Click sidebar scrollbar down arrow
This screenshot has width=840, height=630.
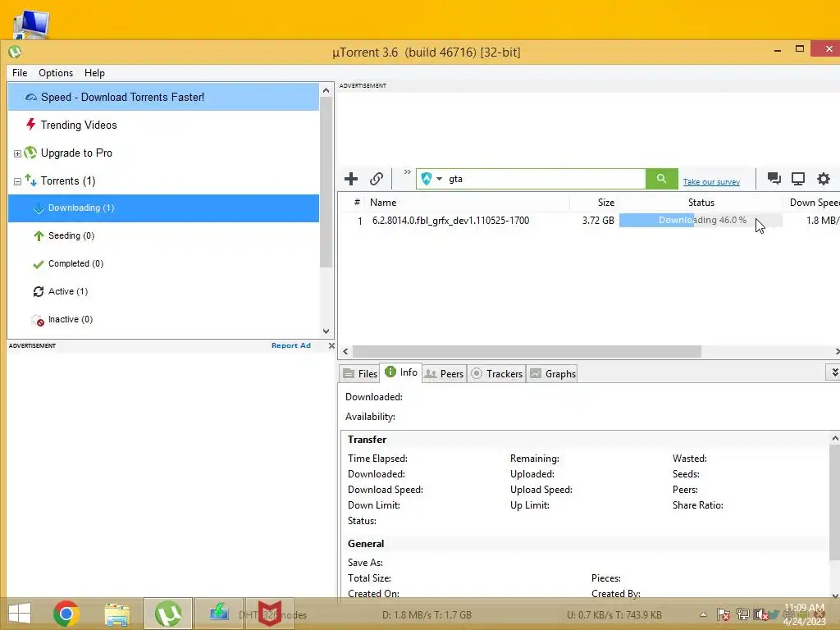click(x=326, y=331)
